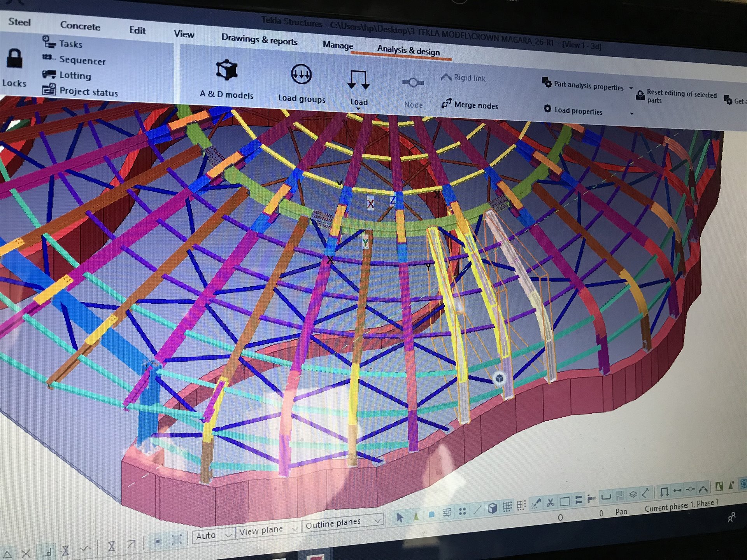This screenshot has width=747, height=560.
Task: Open the Drawings & reports tab
Action: [259, 39]
